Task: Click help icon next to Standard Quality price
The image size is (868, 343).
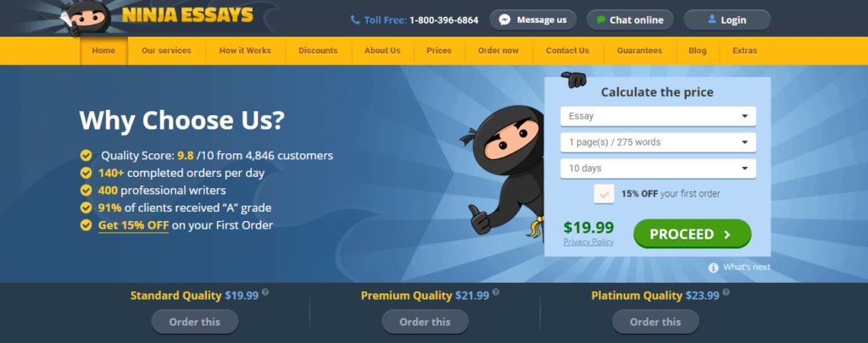Action: click(265, 291)
